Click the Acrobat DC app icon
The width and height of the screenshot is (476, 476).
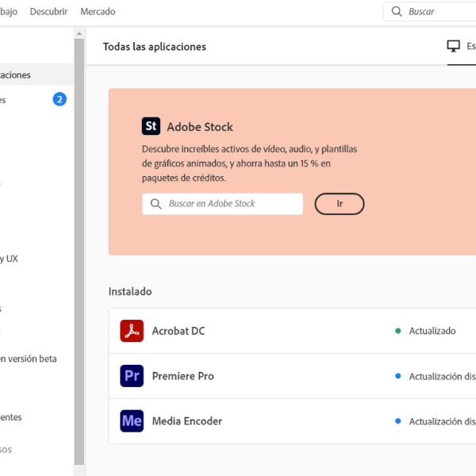pos(132,331)
